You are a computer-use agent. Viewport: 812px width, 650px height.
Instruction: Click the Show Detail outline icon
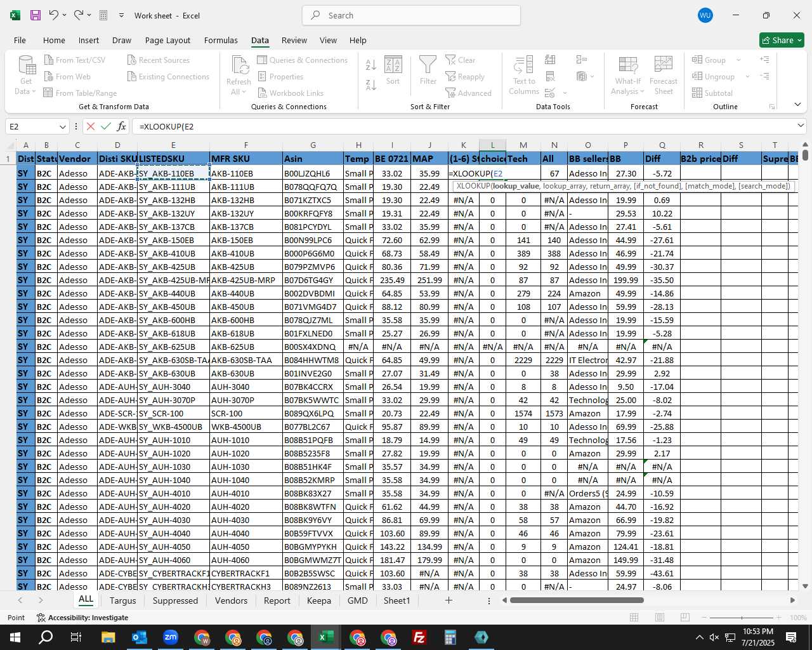pos(765,60)
